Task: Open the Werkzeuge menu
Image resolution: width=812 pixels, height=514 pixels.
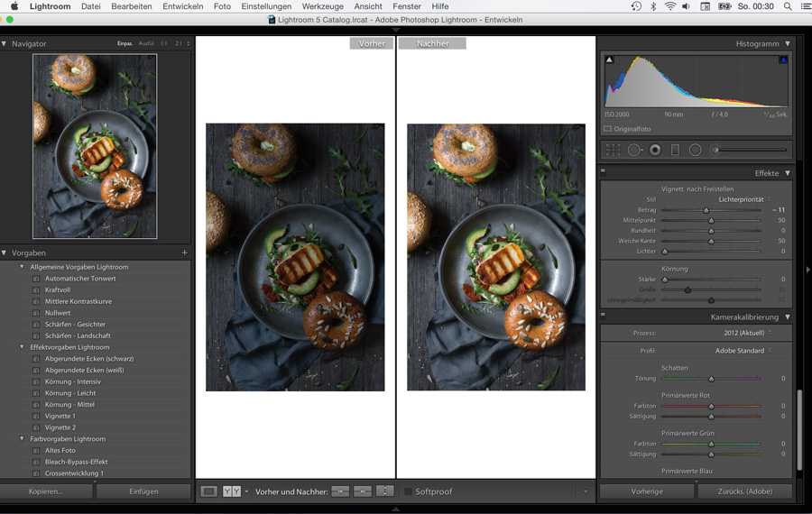Action: (x=322, y=6)
